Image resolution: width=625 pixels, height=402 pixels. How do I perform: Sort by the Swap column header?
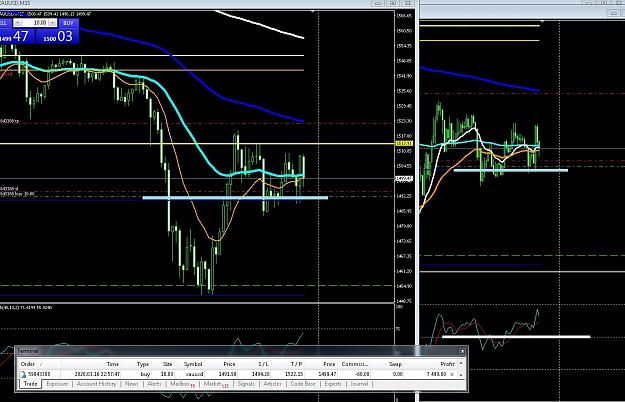pos(387,364)
